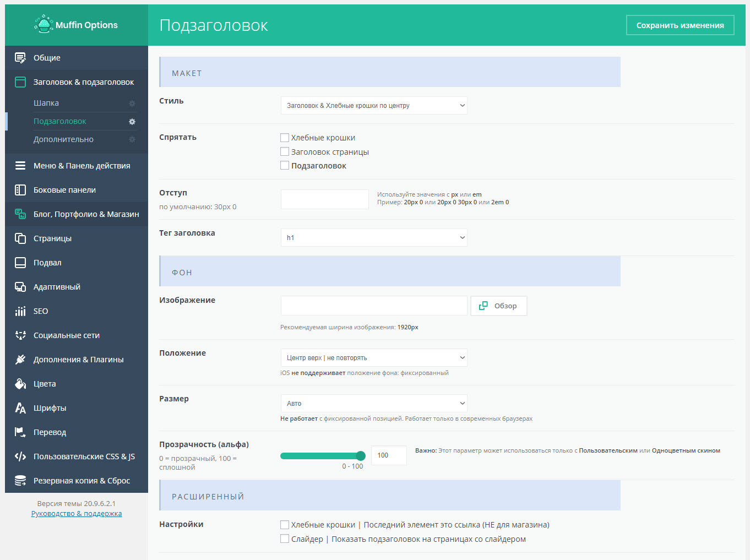
Task: Select the SEO chart icon
Action: click(20, 311)
